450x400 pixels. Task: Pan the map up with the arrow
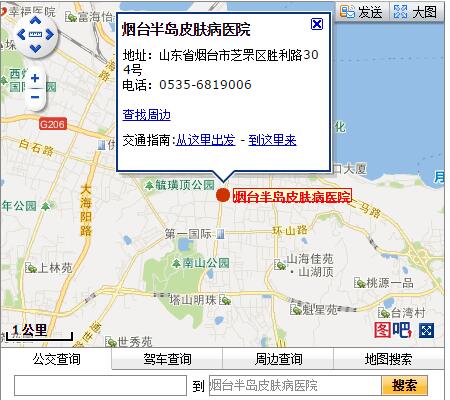[x=35, y=21]
